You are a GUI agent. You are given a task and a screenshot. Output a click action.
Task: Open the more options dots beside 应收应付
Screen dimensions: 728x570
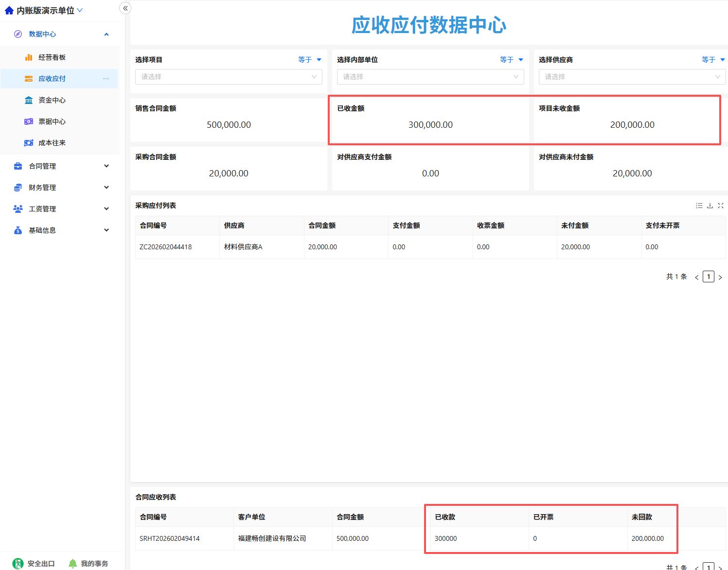[106, 79]
